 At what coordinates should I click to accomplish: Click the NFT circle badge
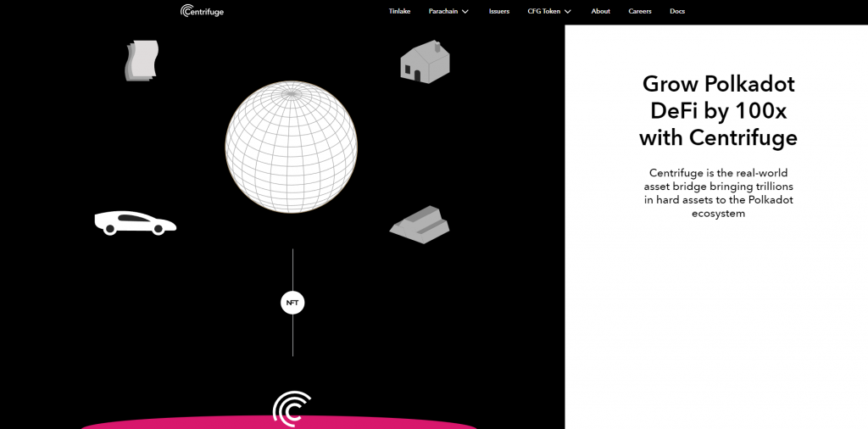pyautogui.click(x=292, y=303)
